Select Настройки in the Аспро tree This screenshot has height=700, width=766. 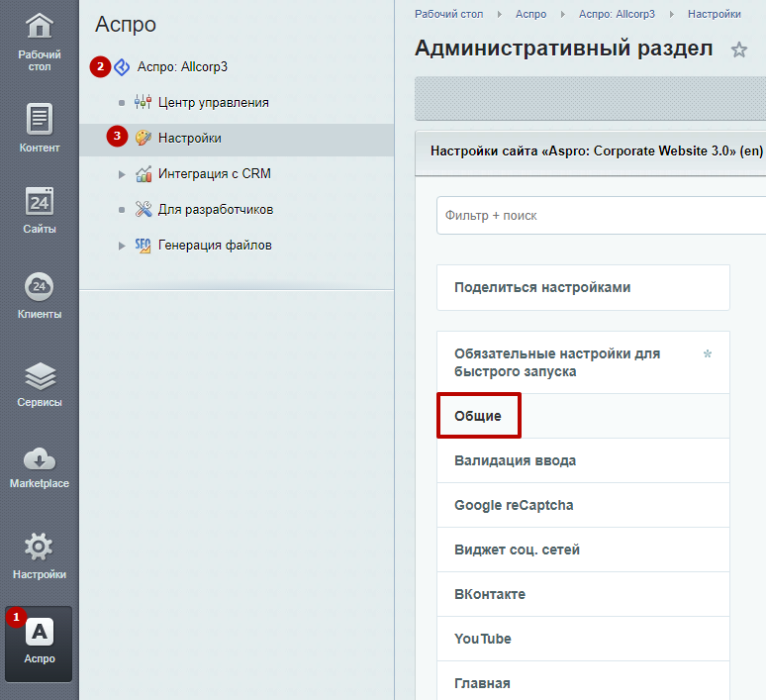[190, 139]
